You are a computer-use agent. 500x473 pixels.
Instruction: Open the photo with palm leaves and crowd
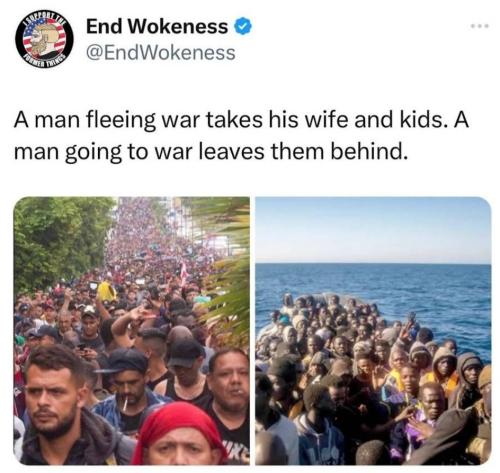pos(132,330)
